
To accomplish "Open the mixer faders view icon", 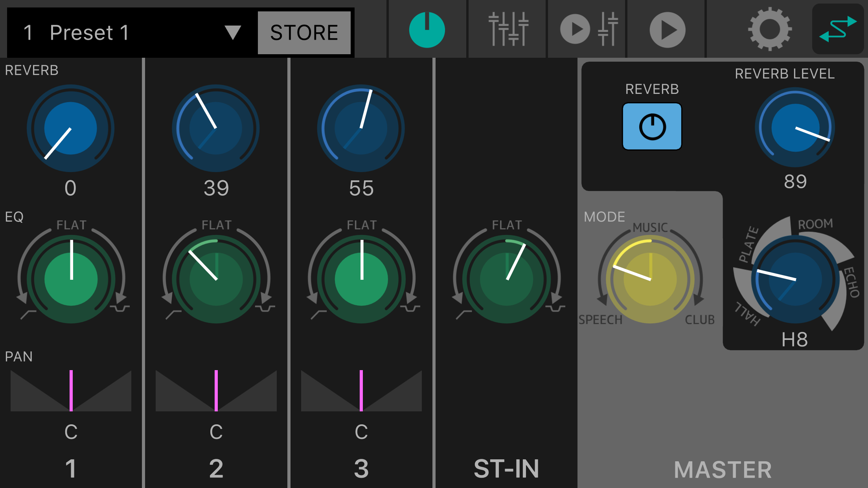I will pyautogui.click(x=508, y=30).
